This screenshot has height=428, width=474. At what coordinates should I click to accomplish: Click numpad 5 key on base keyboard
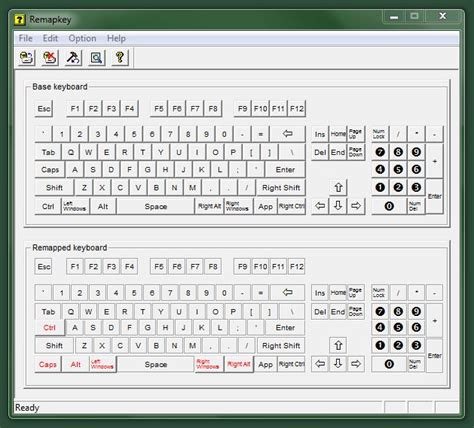398,170
